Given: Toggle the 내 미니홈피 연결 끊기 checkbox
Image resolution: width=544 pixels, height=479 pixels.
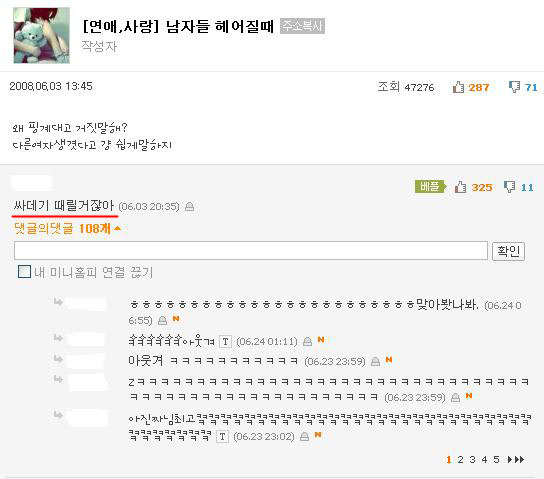Looking at the screenshot, I should tap(24, 272).
